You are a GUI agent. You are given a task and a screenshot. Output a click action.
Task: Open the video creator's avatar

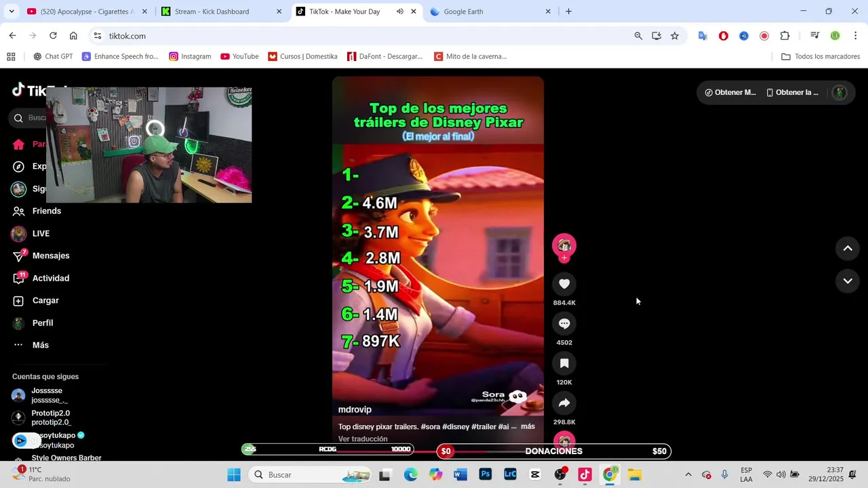pos(564,245)
